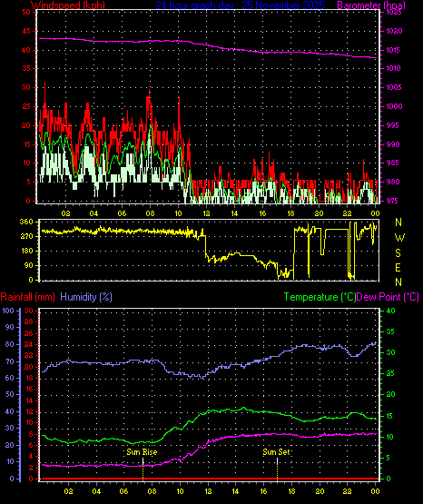Click the 'S' compass letter
The height and width of the screenshot is (504, 423).
398,253
